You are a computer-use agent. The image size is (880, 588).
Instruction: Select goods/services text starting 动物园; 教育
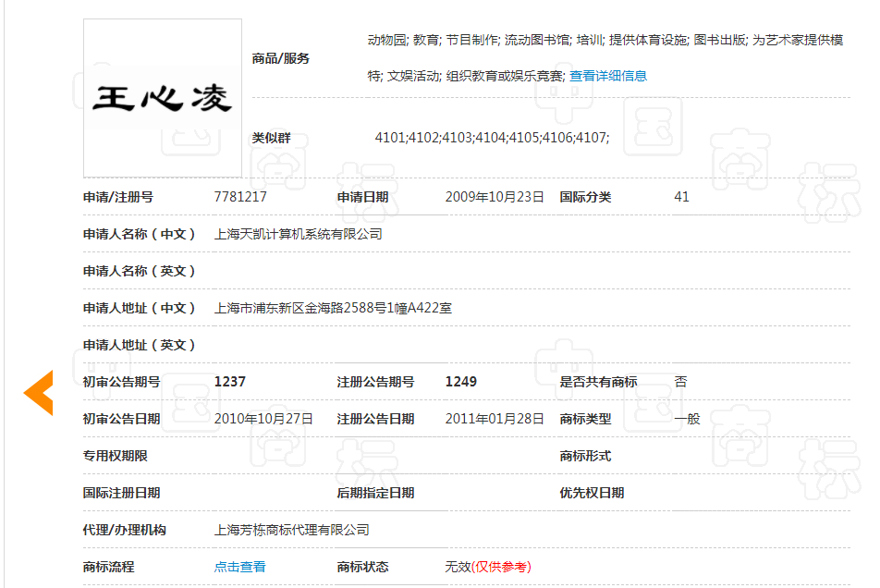pyautogui.click(x=605, y=58)
